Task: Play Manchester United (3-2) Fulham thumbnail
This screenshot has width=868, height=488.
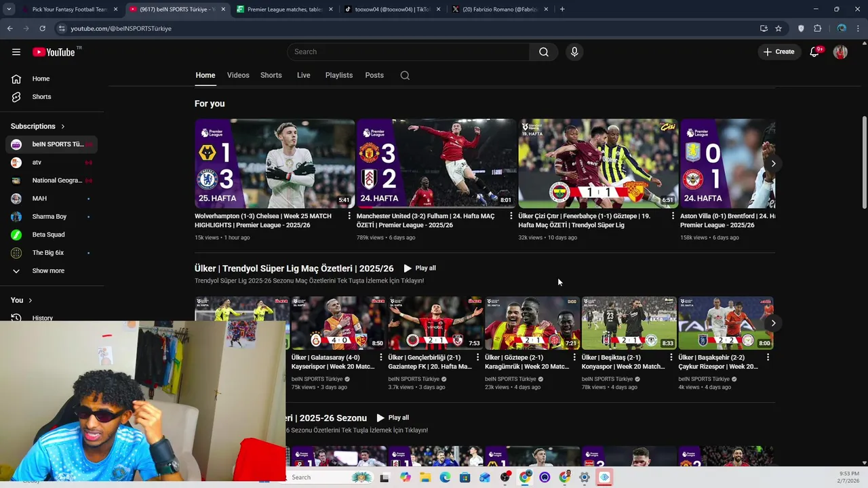Action: click(436, 163)
